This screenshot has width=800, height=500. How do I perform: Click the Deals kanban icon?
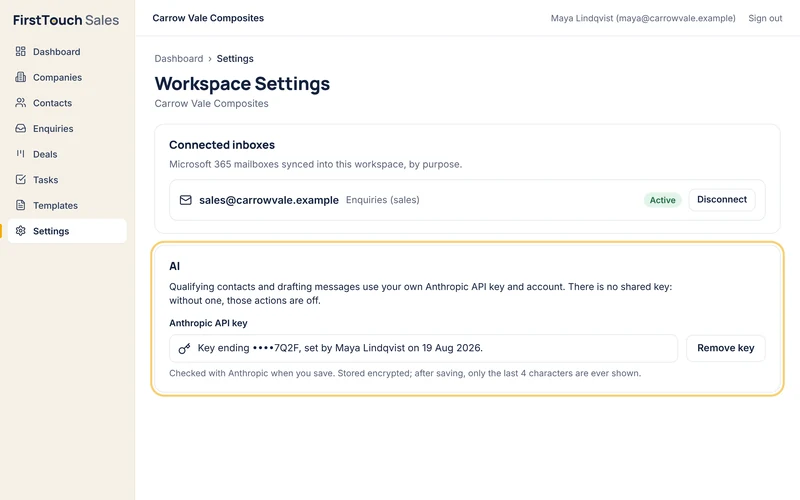coord(20,154)
